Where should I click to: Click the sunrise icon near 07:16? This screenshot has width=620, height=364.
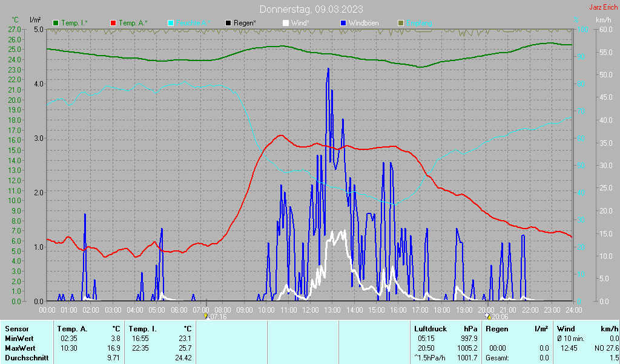coord(206,316)
